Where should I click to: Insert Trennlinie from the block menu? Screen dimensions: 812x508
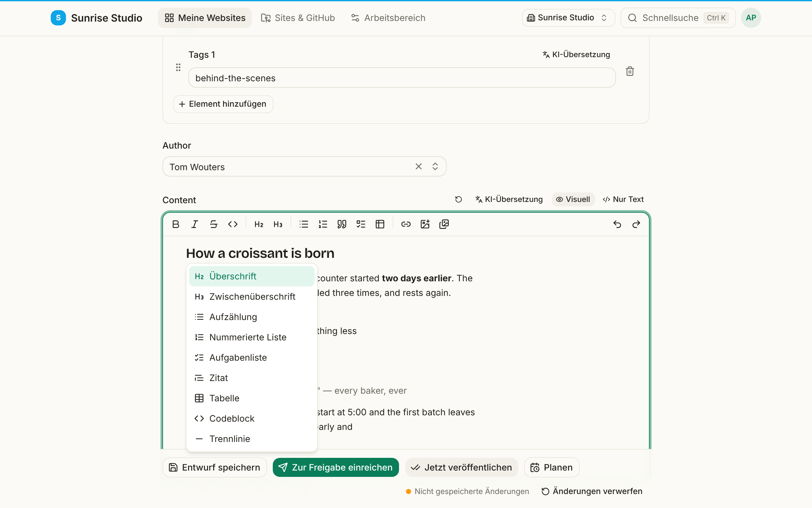[x=252, y=439]
